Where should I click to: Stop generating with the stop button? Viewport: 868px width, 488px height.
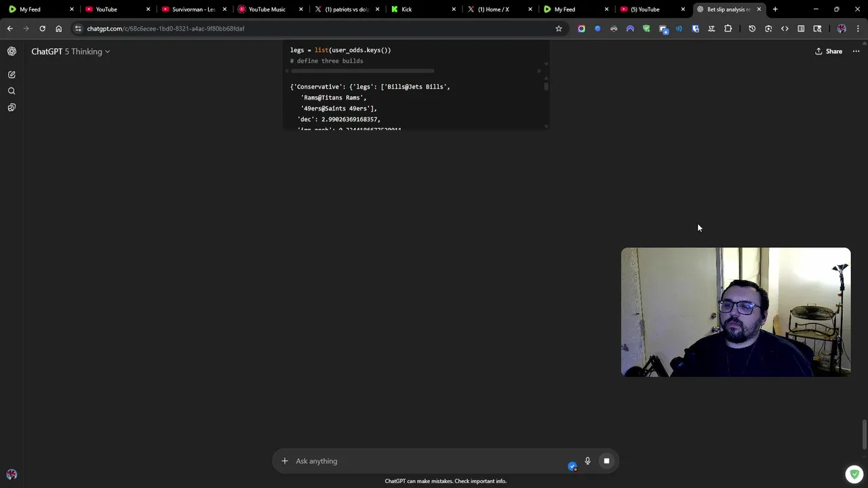606,461
